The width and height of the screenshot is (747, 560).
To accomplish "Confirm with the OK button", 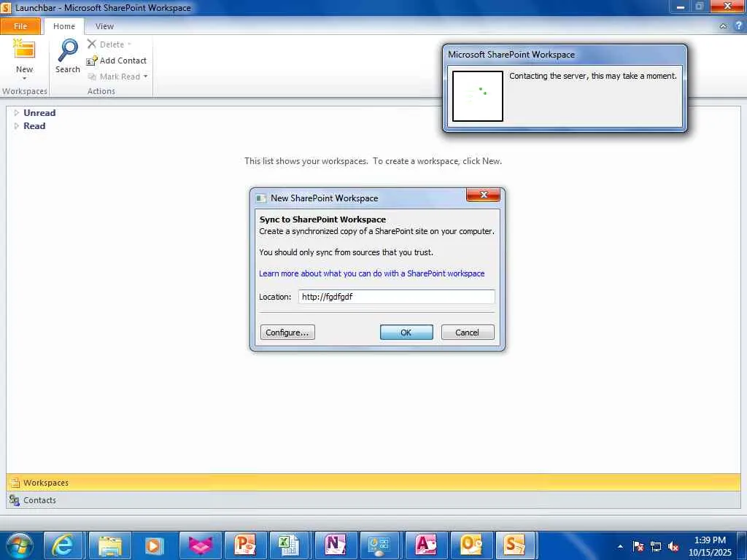I will coord(406,332).
